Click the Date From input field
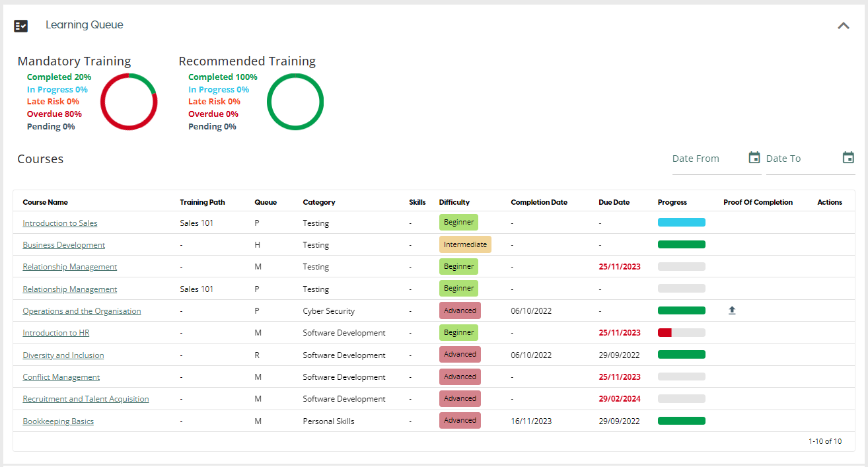The height and width of the screenshot is (467, 868). 707,159
